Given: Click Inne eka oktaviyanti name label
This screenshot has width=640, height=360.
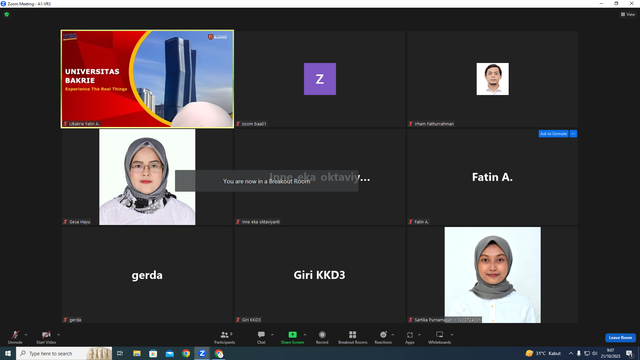Looking at the screenshot, I should (x=260, y=222).
